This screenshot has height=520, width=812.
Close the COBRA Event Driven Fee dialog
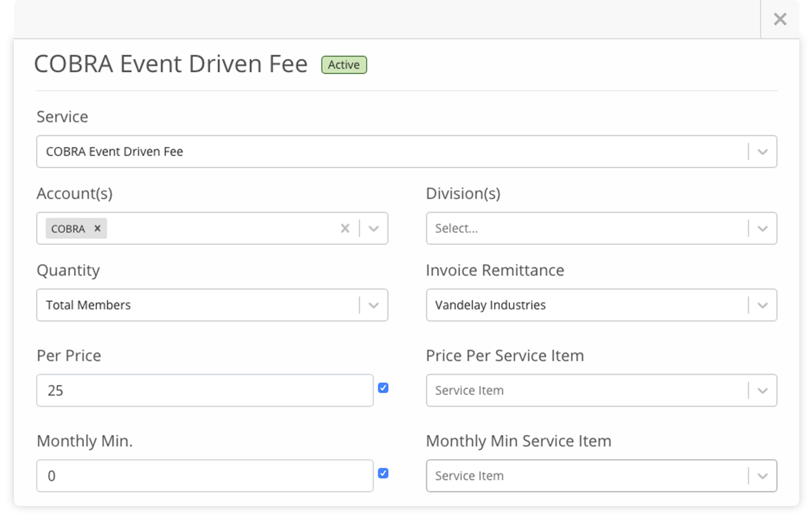pyautogui.click(x=780, y=19)
